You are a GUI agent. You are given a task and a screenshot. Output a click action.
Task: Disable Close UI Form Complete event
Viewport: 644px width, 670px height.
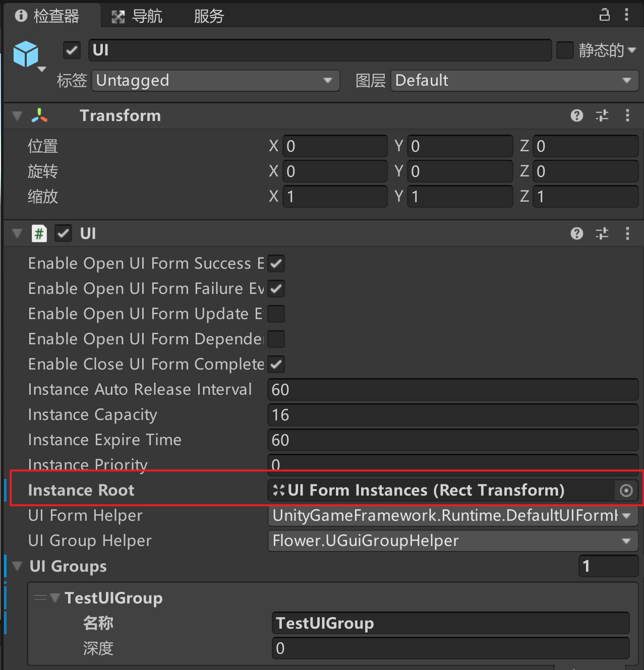click(276, 364)
